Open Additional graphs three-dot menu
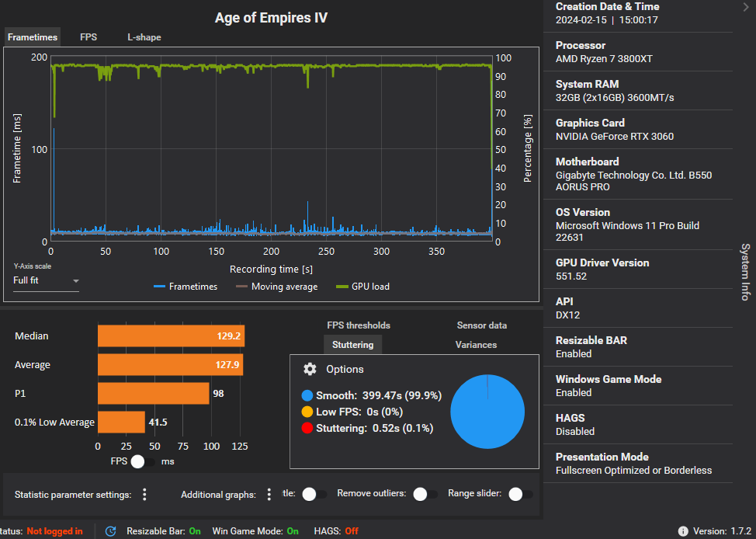The height and width of the screenshot is (539, 756). pyautogui.click(x=269, y=494)
